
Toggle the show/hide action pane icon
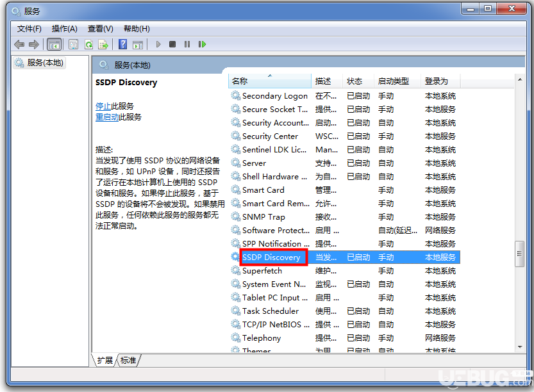(138, 44)
